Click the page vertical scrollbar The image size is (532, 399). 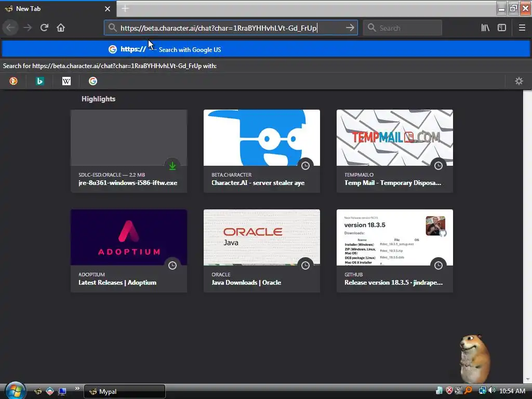pos(527,236)
